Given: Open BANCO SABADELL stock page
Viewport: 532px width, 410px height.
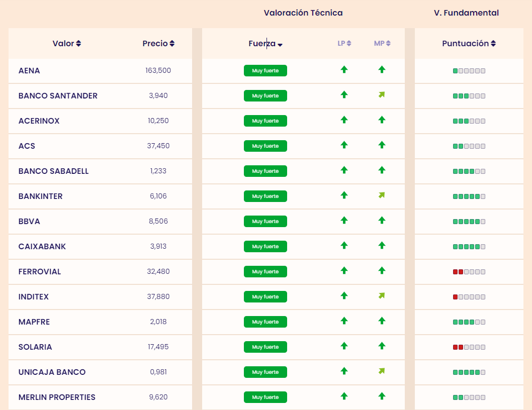Looking at the screenshot, I should 54,171.
